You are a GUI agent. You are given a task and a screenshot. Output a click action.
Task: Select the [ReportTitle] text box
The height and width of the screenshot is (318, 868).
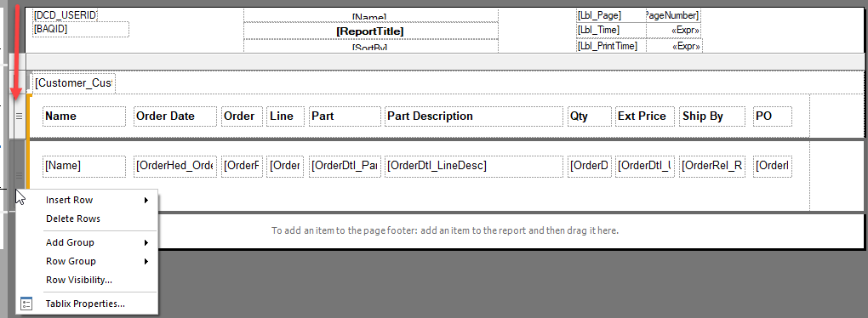370,31
